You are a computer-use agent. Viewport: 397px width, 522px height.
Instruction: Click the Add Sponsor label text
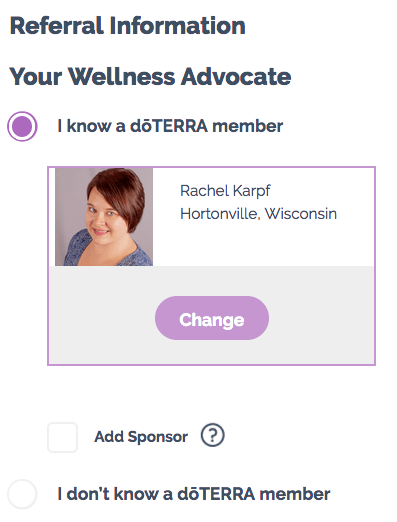coord(141,436)
